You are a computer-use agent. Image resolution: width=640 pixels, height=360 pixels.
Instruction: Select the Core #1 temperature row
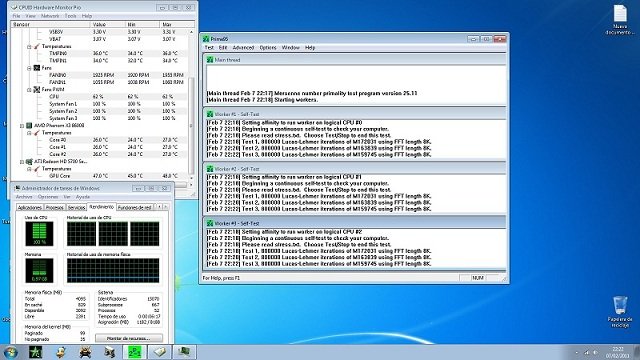tap(100, 147)
